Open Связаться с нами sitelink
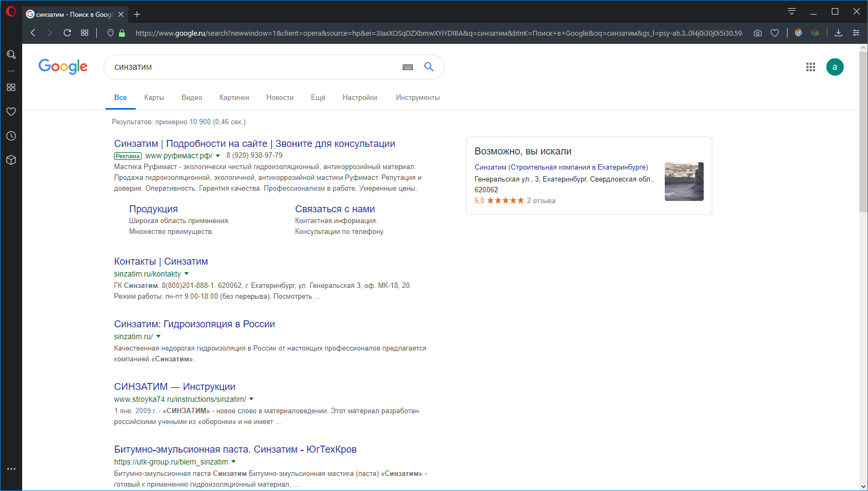 pos(335,209)
